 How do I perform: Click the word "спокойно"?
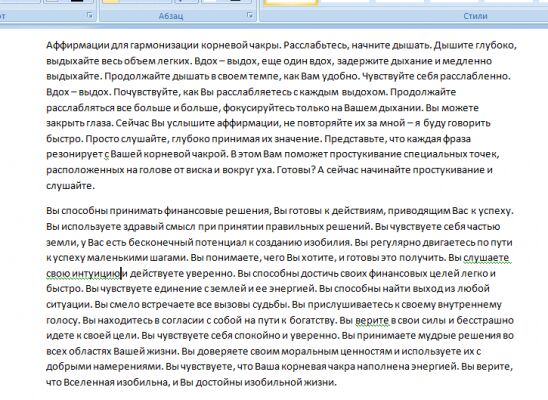point(257,336)
